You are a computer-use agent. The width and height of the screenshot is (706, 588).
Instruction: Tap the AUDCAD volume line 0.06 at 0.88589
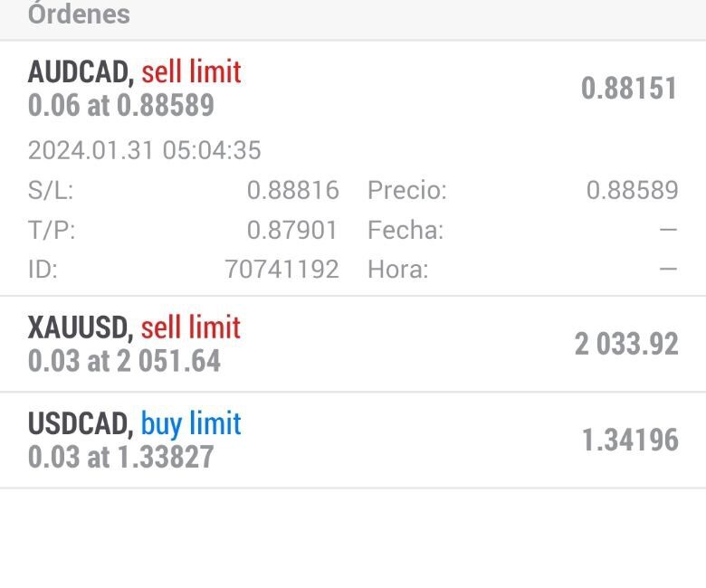point(121,106)
